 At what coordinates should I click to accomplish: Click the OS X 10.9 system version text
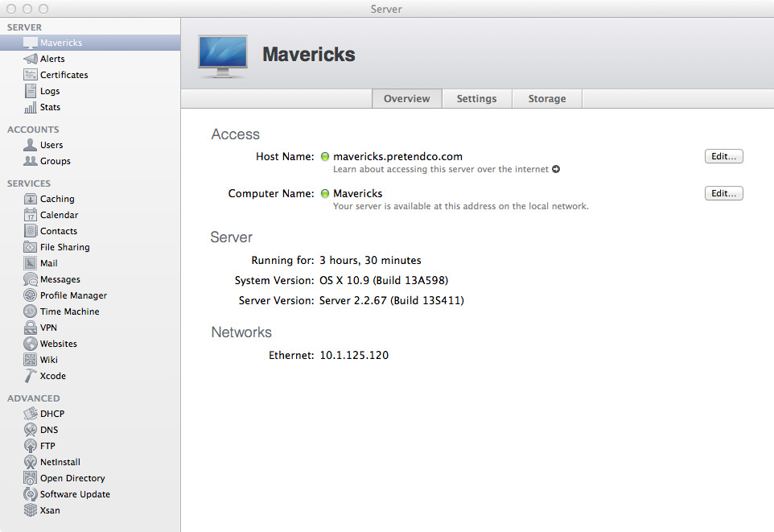click(384, 281)
